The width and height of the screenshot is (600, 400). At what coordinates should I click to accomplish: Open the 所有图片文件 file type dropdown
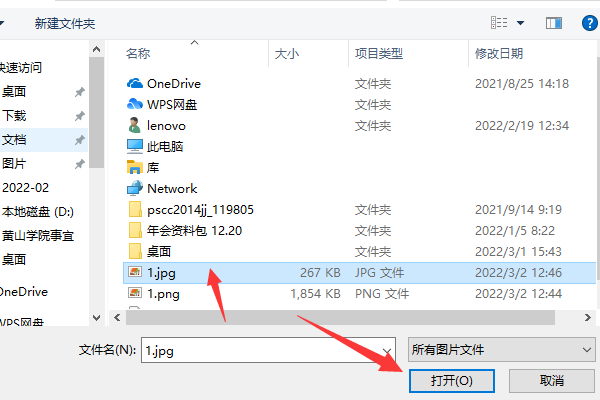[x=502, y=349]
